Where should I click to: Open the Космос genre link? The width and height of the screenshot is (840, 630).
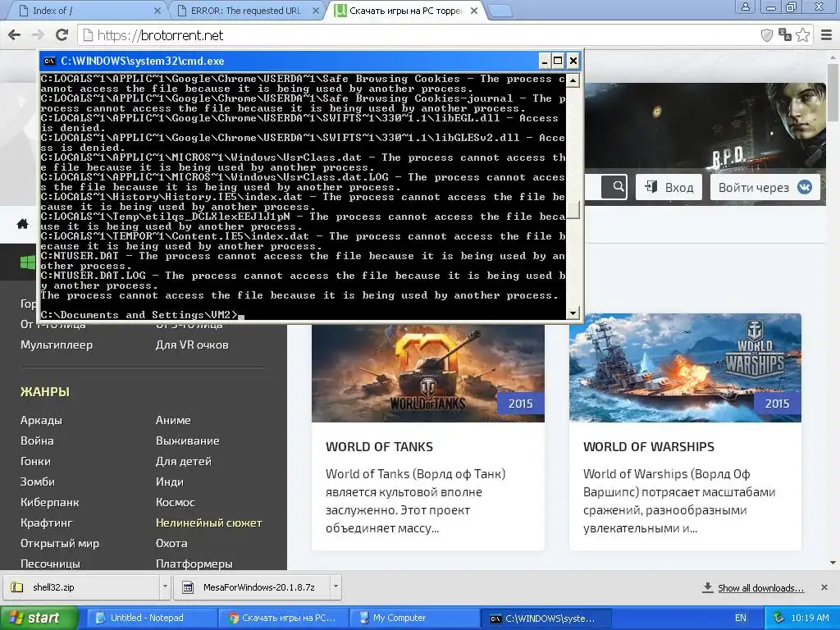(176, 502)
